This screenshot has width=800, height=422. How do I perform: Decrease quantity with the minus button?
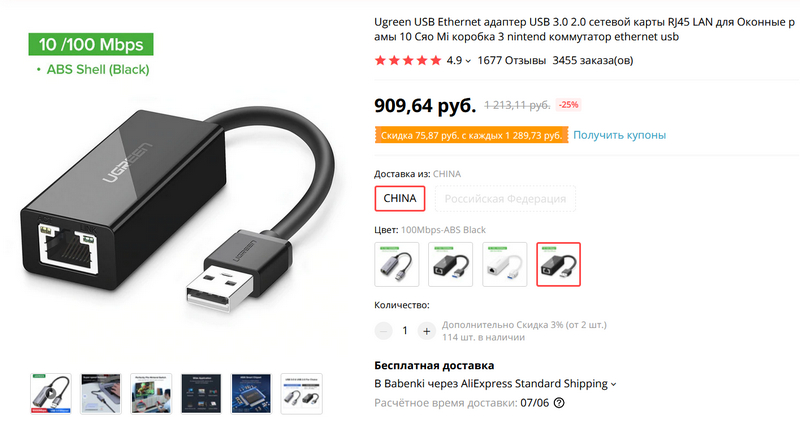click(x=383, y=331)
